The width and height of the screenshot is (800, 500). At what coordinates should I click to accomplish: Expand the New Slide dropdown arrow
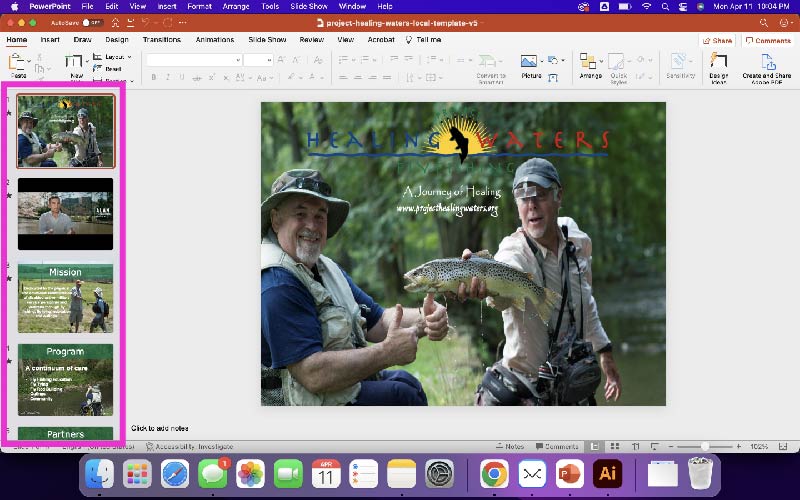tap(87, 61)
